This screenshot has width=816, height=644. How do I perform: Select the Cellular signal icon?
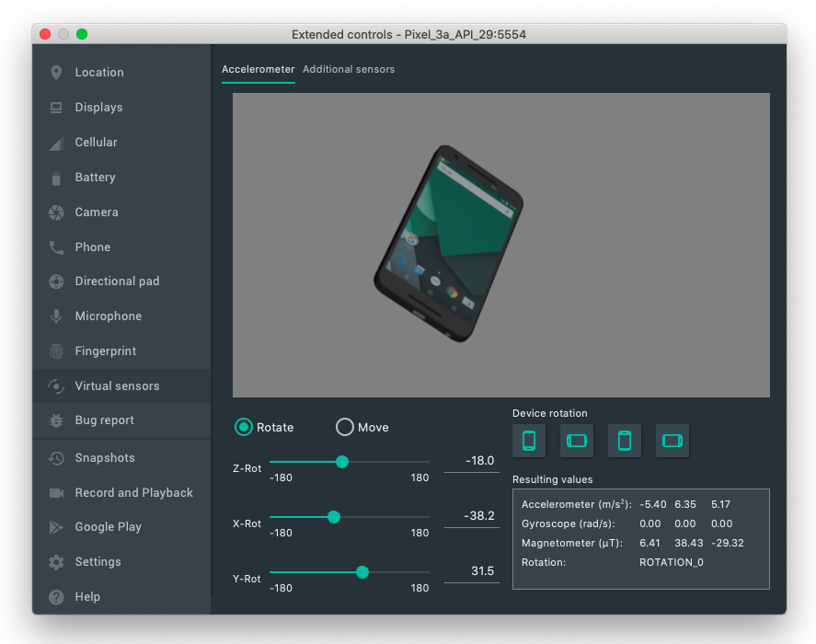[56, 143]
